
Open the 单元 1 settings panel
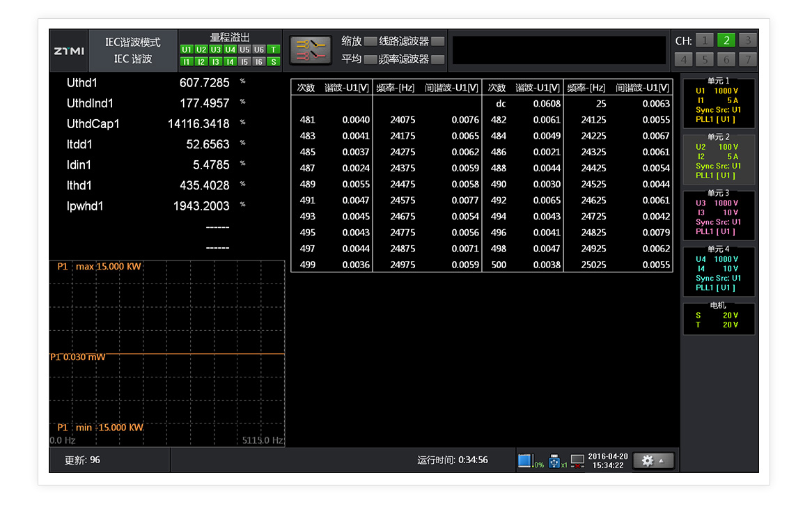click(x=718, y=102)
